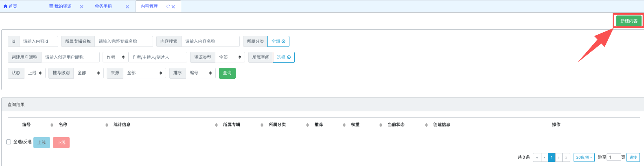Screen dimensions: 644x166
Task: Click the 内容搜索 input field
Action: 210,42
